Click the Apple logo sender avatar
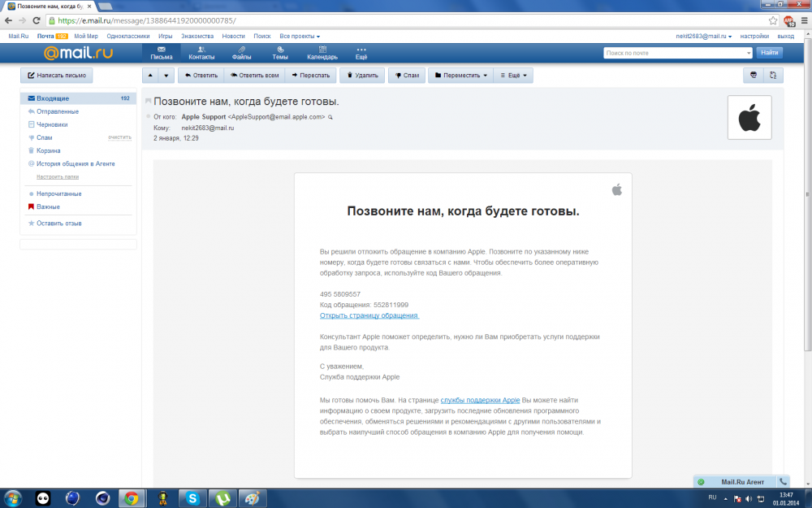 (749, 118)
